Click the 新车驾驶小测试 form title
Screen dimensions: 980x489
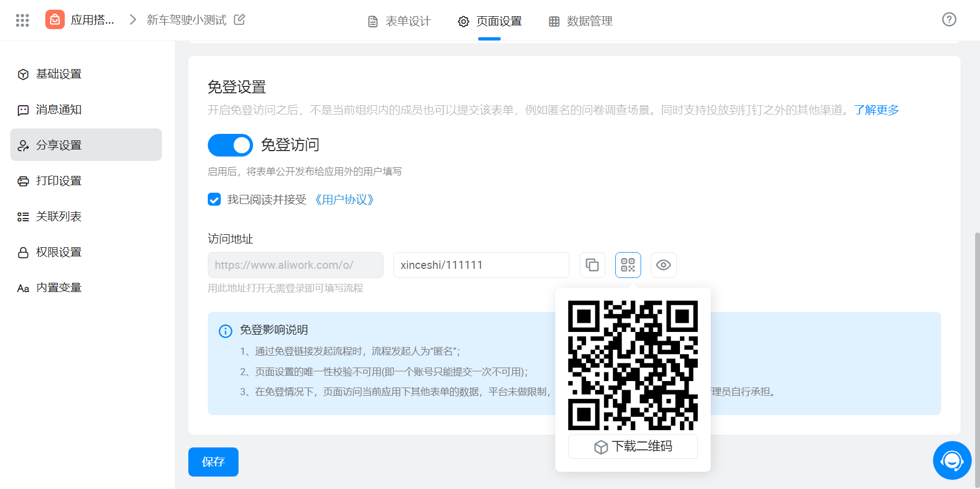click(187, 20)
